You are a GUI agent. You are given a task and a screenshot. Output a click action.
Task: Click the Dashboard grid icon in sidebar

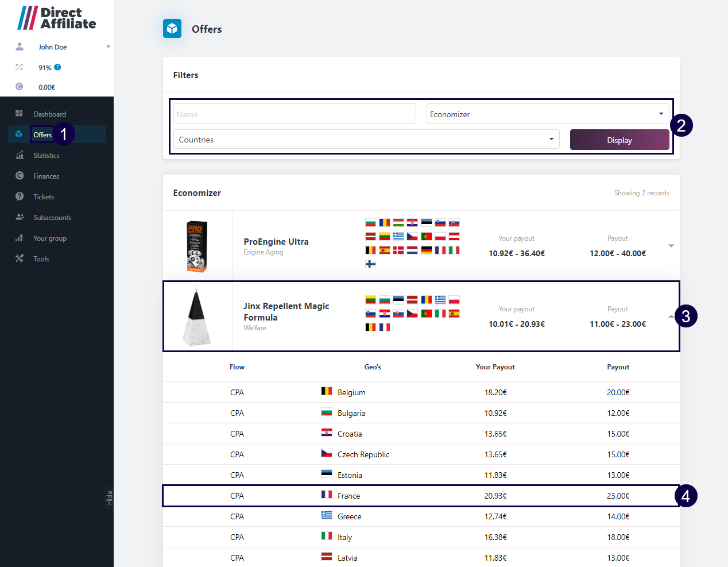tap(19, 114)
